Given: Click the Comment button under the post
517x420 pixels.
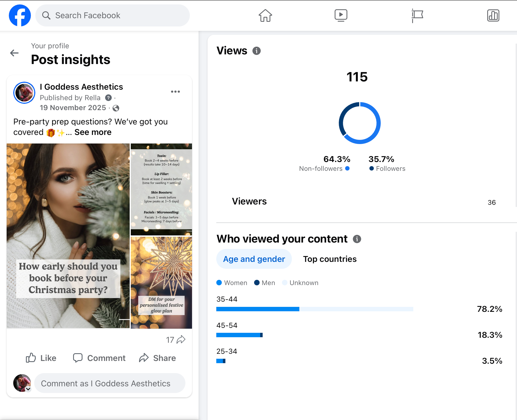Looking at the screenshot, I should [99, 358].
